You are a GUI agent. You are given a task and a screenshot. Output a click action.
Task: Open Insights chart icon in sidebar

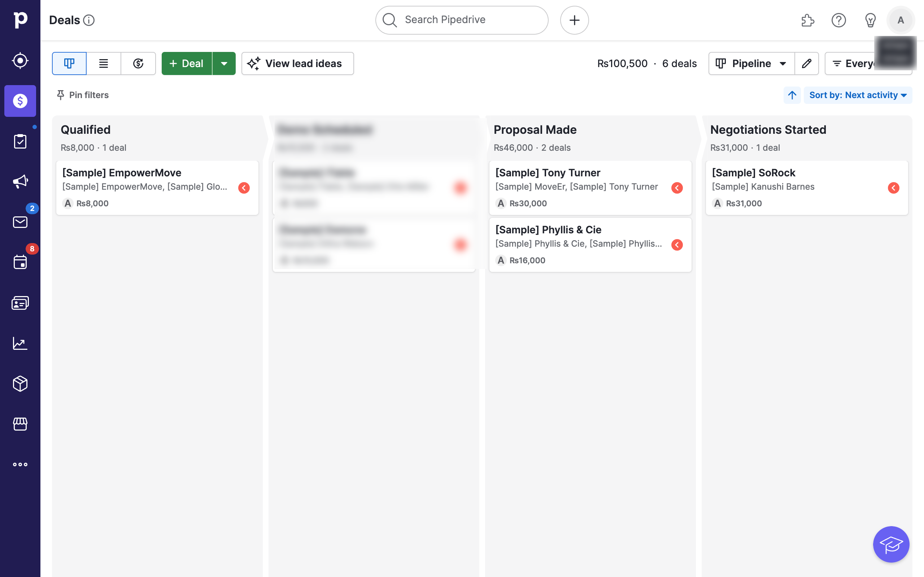pos(20,343)
